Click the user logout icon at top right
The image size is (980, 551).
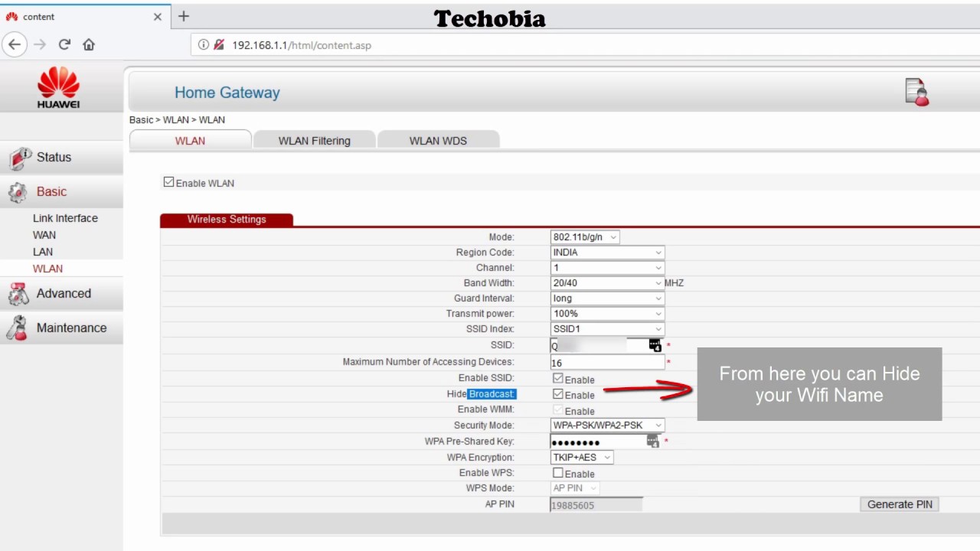916,92
